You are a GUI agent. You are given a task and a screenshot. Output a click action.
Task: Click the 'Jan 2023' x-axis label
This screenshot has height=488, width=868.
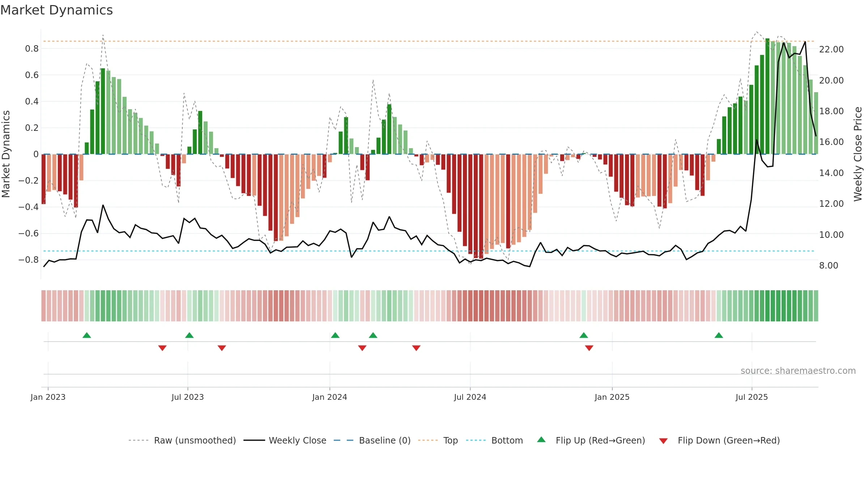click(48, 397)
